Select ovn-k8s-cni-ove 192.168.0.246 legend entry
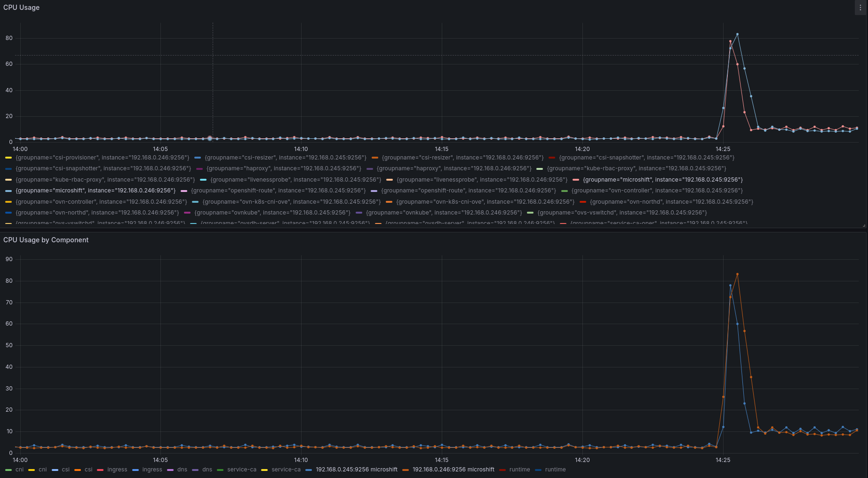The width and height of the screenshot is (868, 478). click(x=485, y=202)
